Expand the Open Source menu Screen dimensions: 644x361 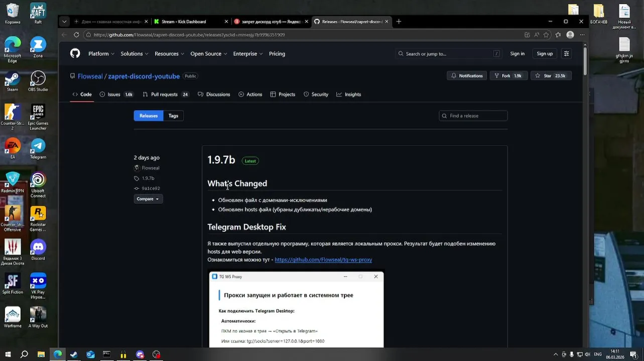pos(209,54)
